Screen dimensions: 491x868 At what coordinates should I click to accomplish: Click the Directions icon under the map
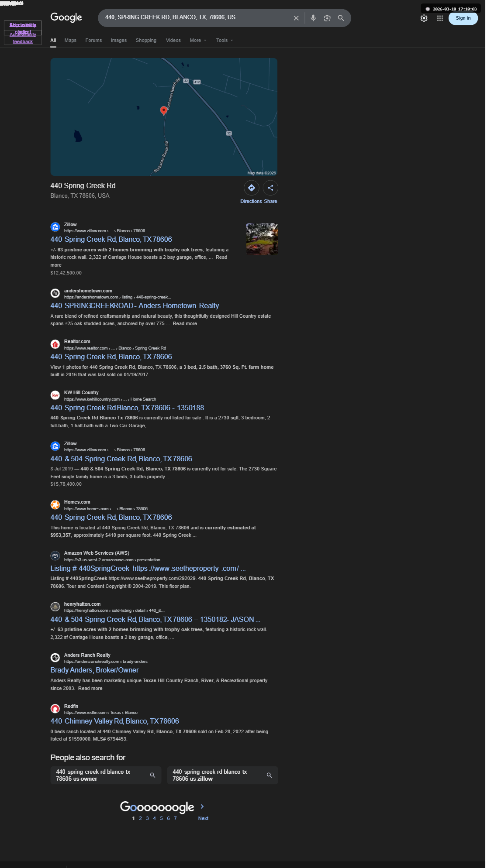click(x=252, y=188)
